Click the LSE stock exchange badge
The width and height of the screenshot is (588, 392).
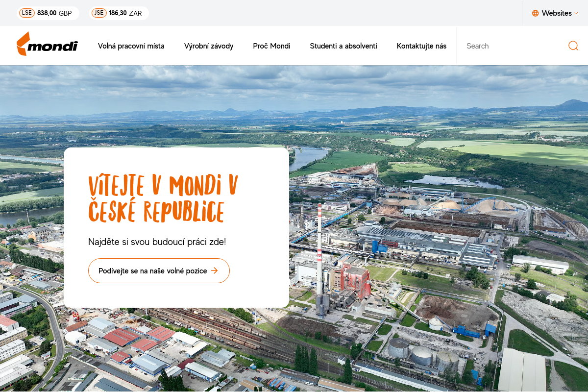[27, 13]
